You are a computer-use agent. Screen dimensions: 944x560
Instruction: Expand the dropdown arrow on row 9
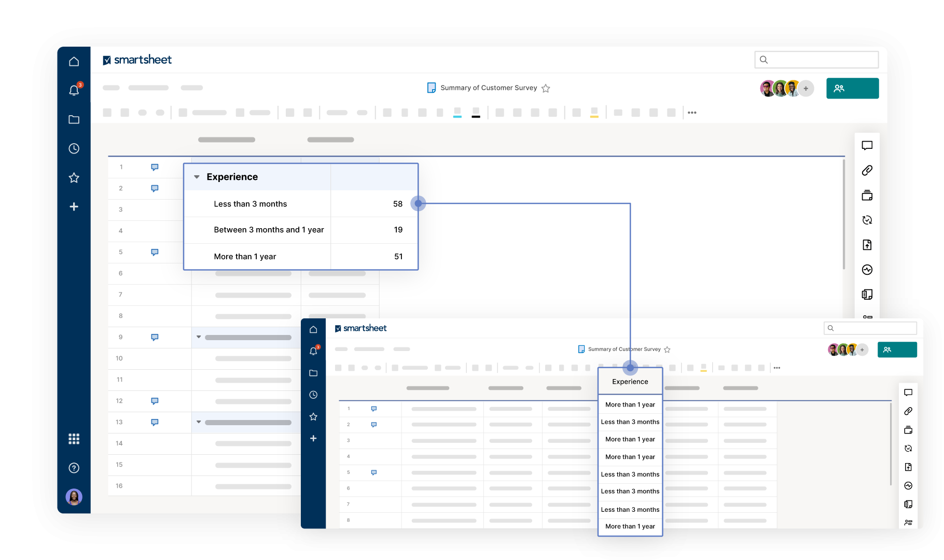click(x=199, y=337)
